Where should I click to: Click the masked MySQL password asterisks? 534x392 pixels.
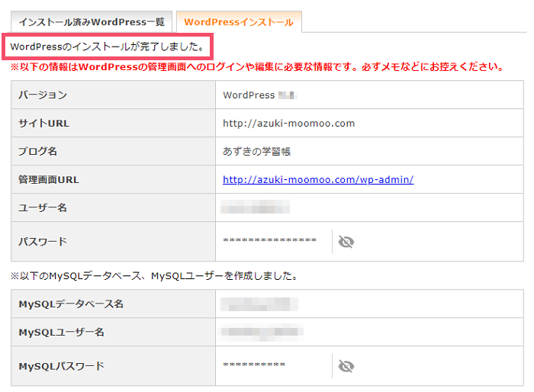[254, 365]
